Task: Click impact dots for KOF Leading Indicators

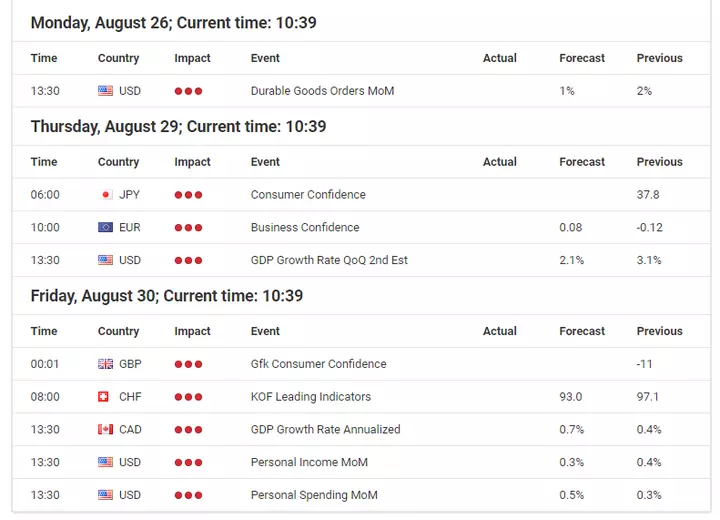Action: pyautogui.click(x=188, y=397)
